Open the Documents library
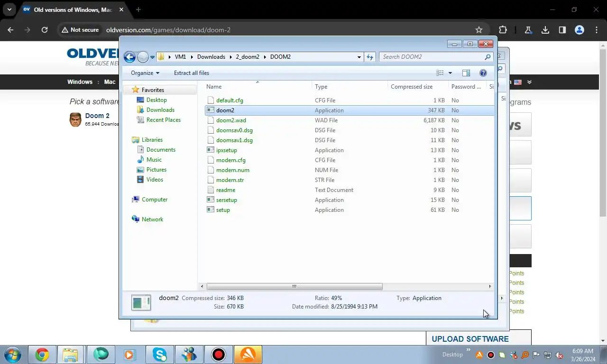Image resolution: width=607 pixels, height=364 pixels. click(161, 150)
